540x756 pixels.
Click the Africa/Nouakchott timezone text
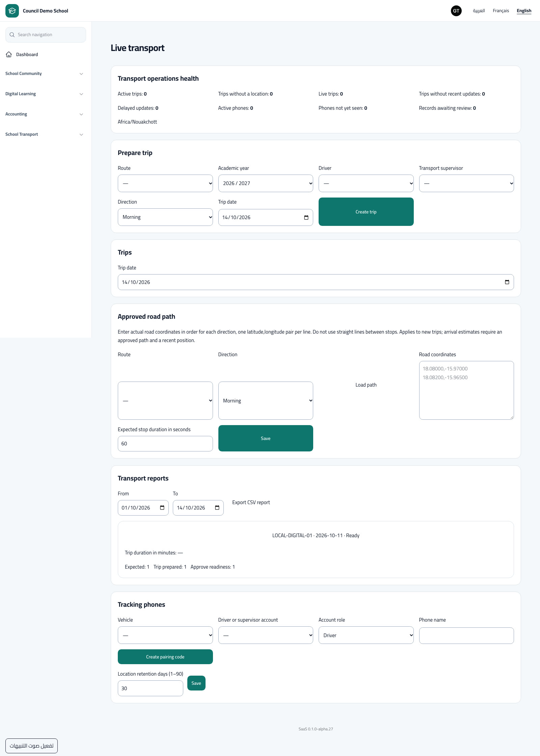pyautogui.click(x=137, y=122)
